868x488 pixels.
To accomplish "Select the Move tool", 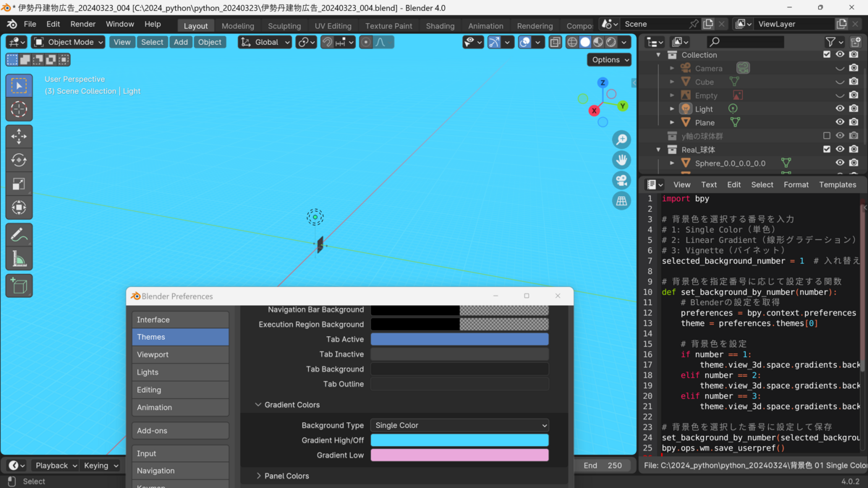I will (19, 136).
